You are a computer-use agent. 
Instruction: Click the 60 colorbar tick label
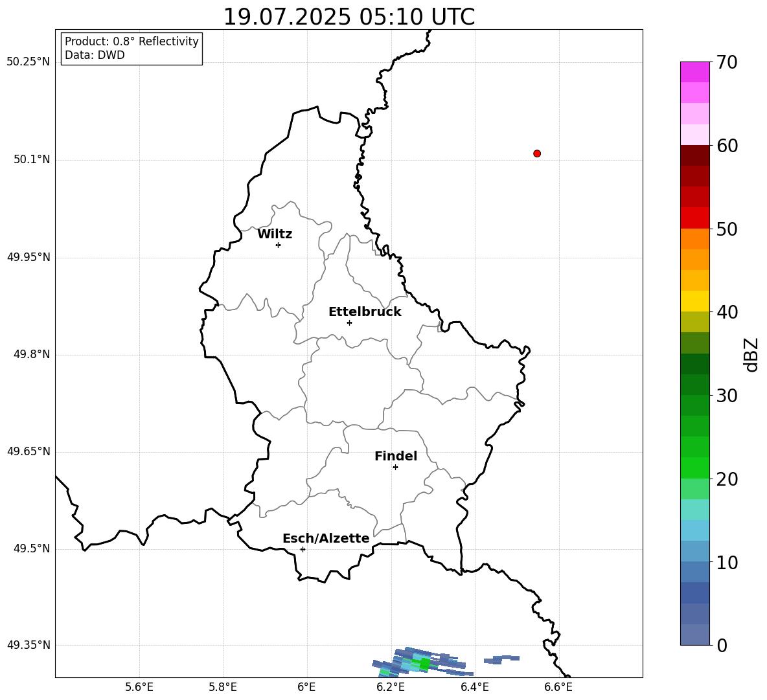(727, 146)
